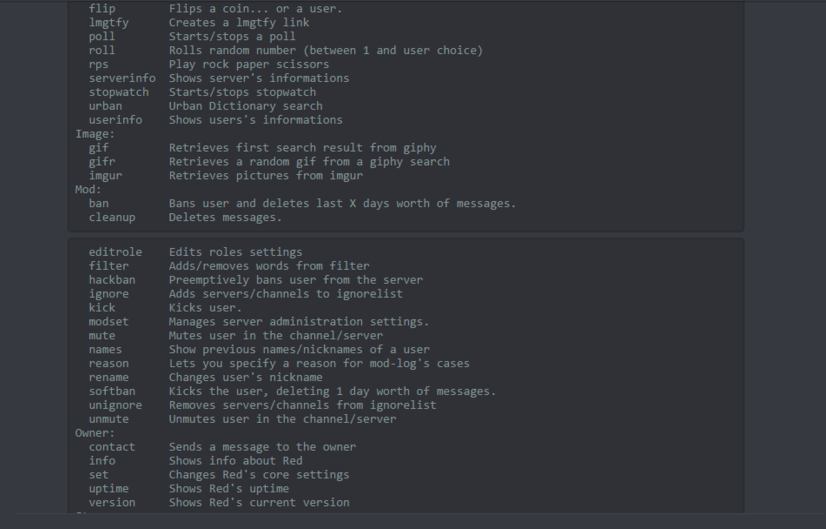This screenshot has width=826, height=529.
Task: Click the 'flip' command name
Action: (x=102, y=8)
